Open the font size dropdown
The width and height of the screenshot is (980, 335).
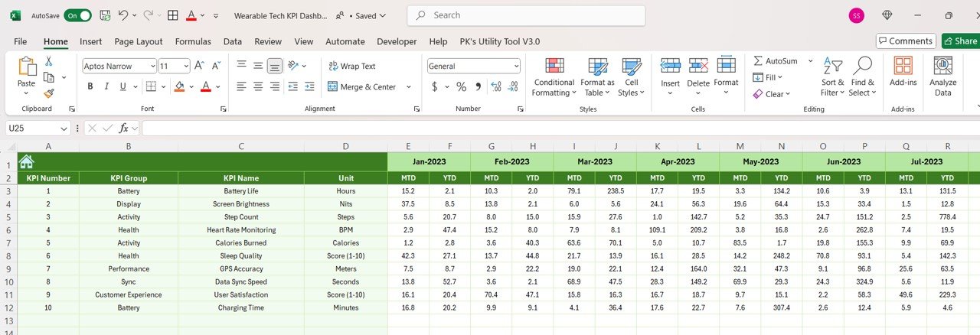[185, 66]
